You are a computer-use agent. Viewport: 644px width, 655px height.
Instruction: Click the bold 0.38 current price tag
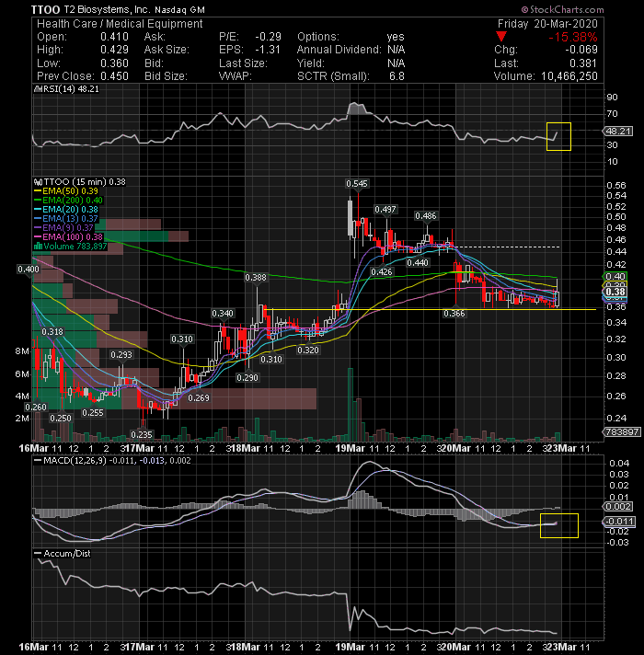click(x=615, y=292)
